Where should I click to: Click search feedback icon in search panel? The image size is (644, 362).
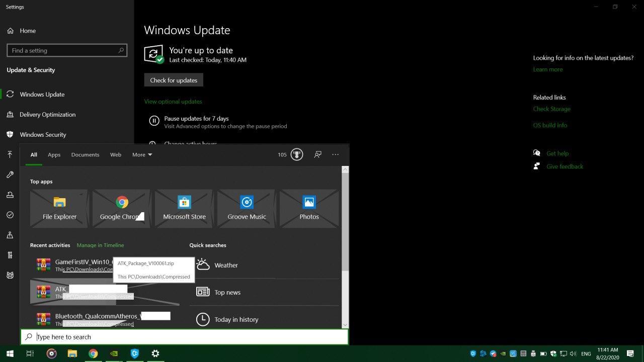[317, 154]
